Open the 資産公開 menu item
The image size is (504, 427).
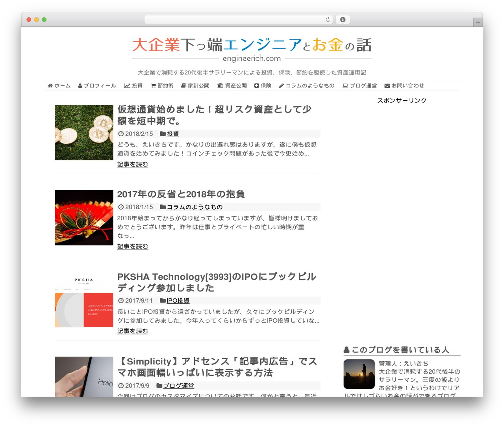point(232,85)
